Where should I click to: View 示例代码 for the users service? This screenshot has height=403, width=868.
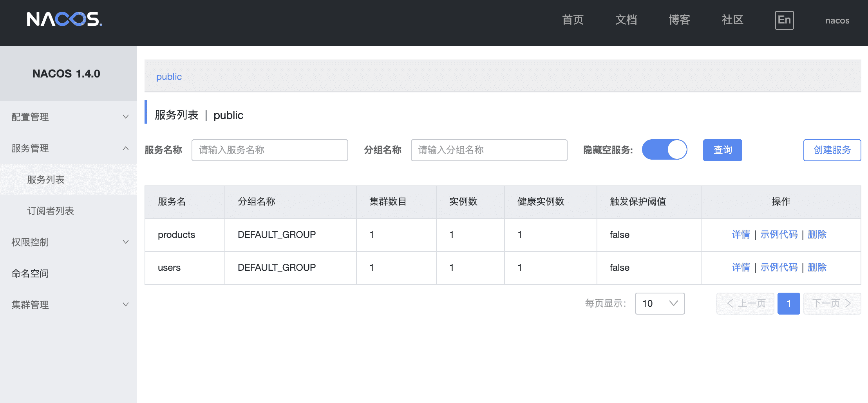(779, 268)
